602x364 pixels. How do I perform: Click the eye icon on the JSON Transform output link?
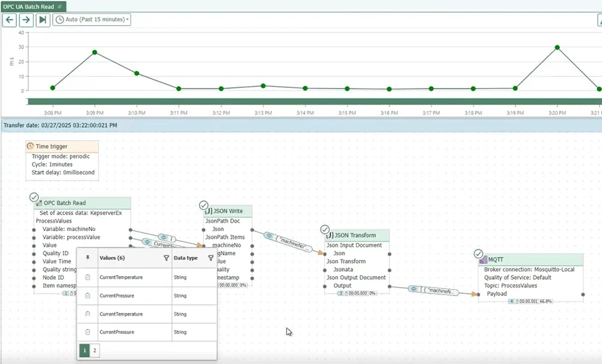click(414, 289)
